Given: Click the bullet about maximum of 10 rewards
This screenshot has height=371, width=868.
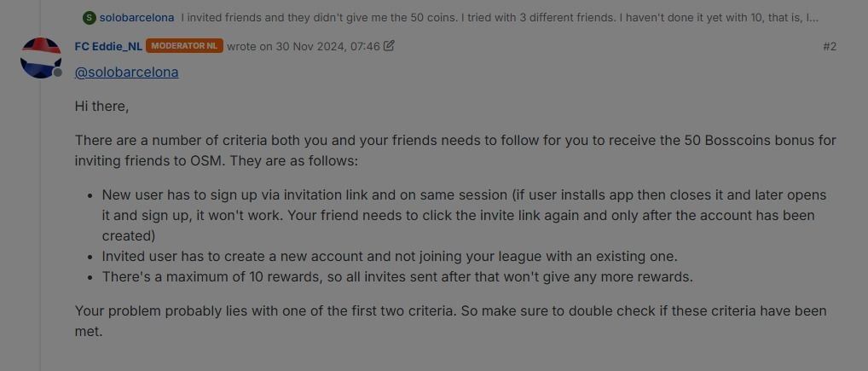Looking at the screenshot, I should pos(397,276).
